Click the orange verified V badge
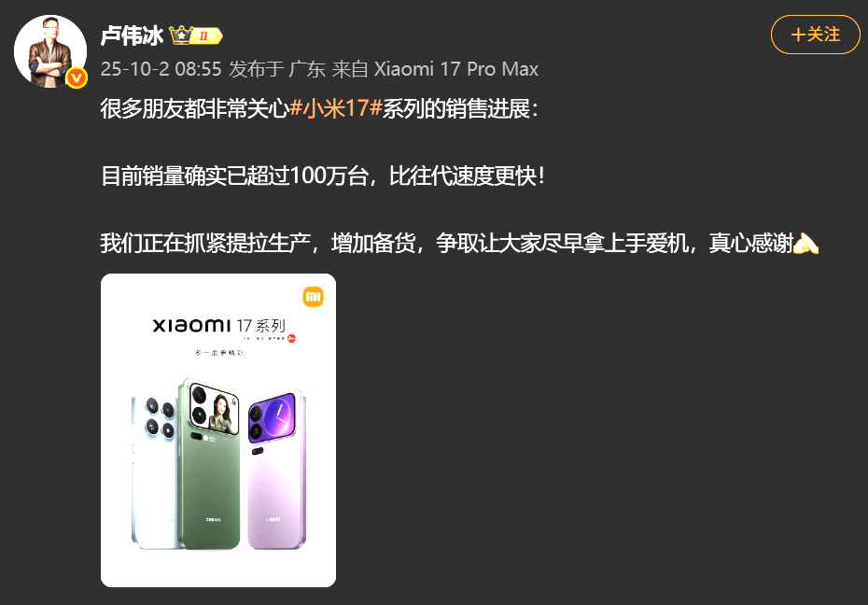868x605 pixels. (77, 78)
